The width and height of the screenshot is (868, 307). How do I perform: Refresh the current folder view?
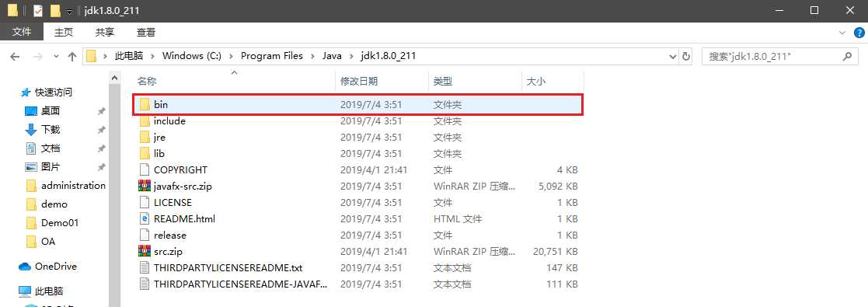point(686,56)
